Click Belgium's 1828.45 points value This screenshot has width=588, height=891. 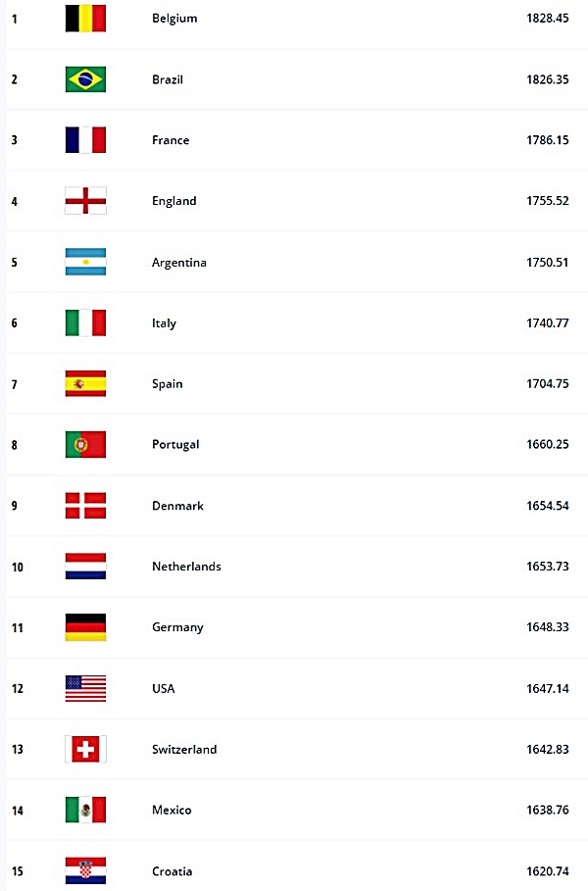547,19
